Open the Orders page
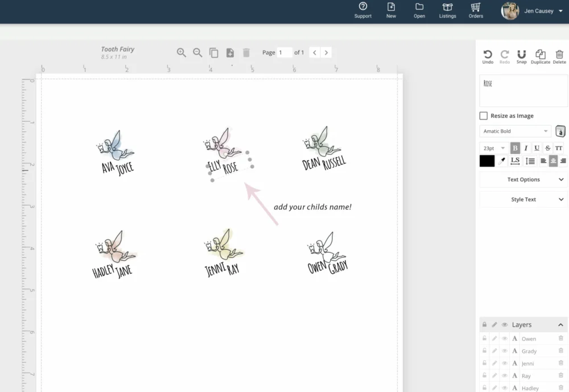Image resolution: width=569 pixels, height=392 pixels. click(x=476, y=10)
